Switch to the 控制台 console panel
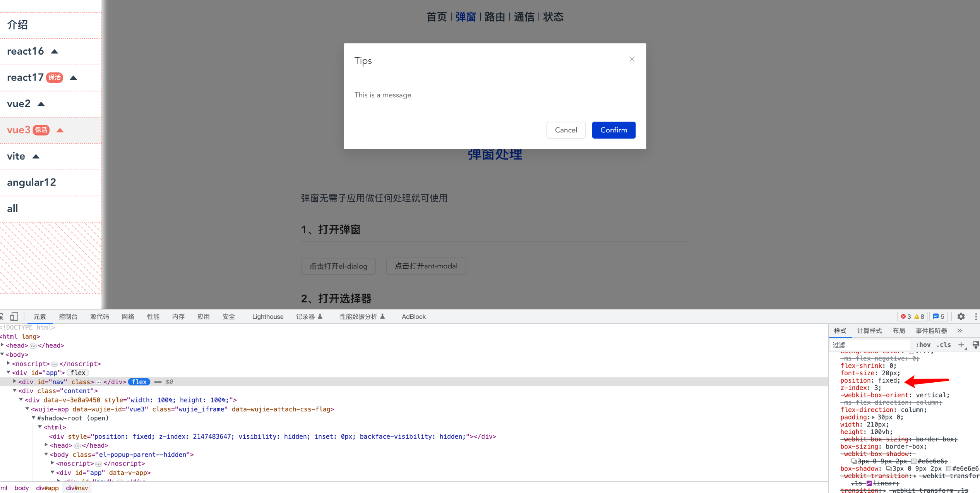 click(x=68, y=316)
